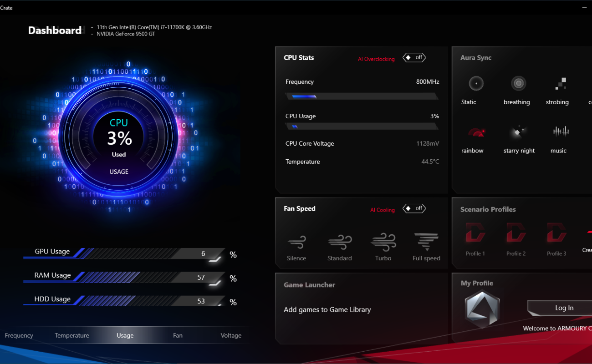Click Add games to Game Library
This screenshot has width=592, height=364.
click(327, 310)
